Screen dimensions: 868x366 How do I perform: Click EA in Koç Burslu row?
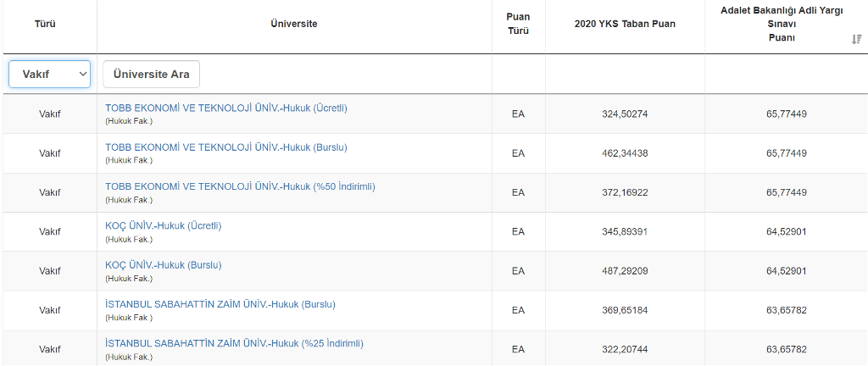[518, 271]
